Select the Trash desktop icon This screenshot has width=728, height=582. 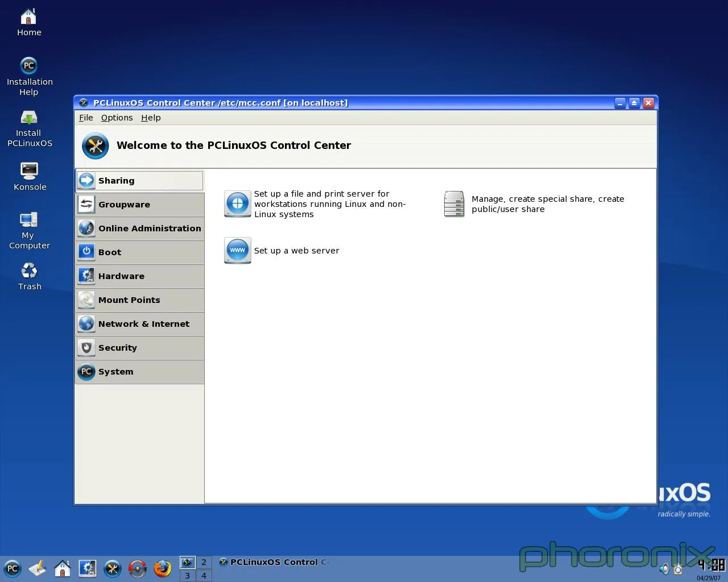(30, 276)
